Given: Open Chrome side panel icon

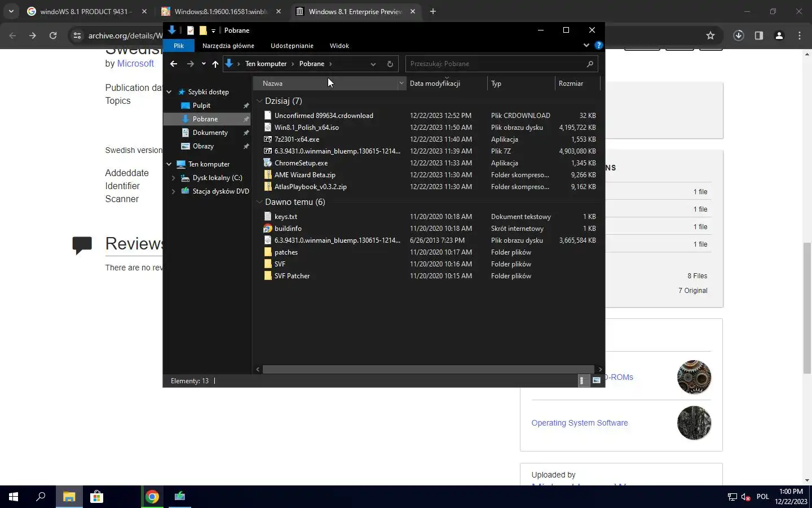Looking at the screenshot, I should click(759, 36).
